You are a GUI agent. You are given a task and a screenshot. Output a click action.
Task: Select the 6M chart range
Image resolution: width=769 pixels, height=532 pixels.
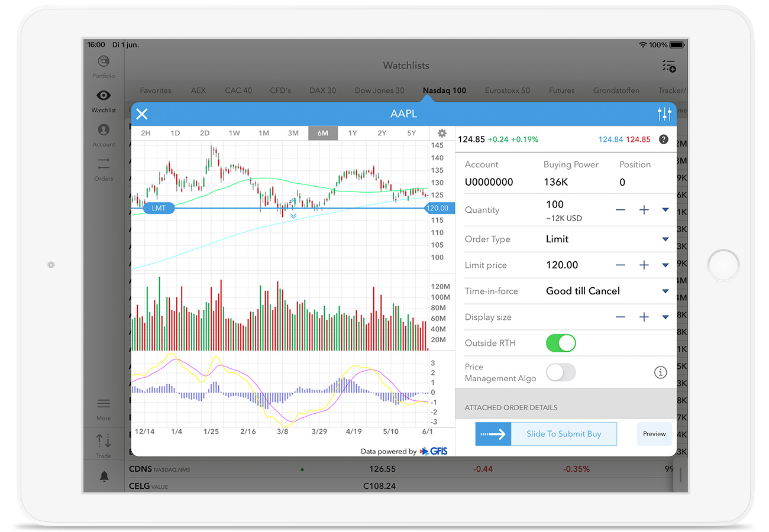click(323, 133)
